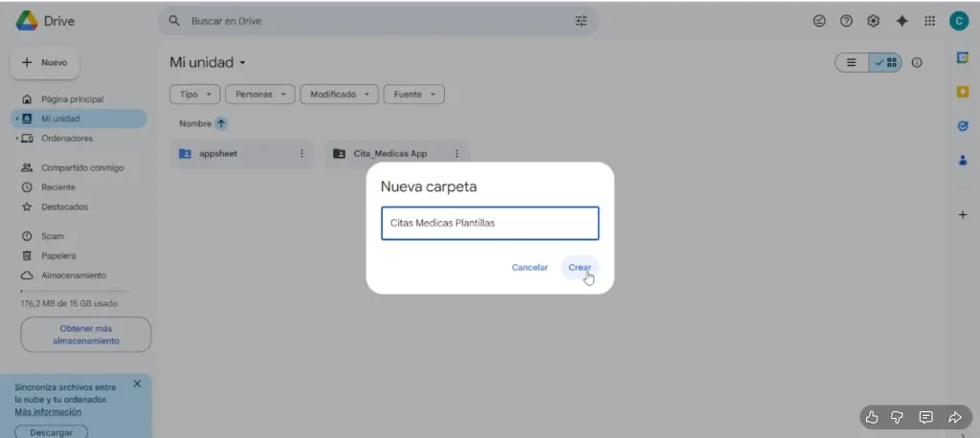Click the Nuevo button
Screen dimensions: 980x438
[44, 62]
